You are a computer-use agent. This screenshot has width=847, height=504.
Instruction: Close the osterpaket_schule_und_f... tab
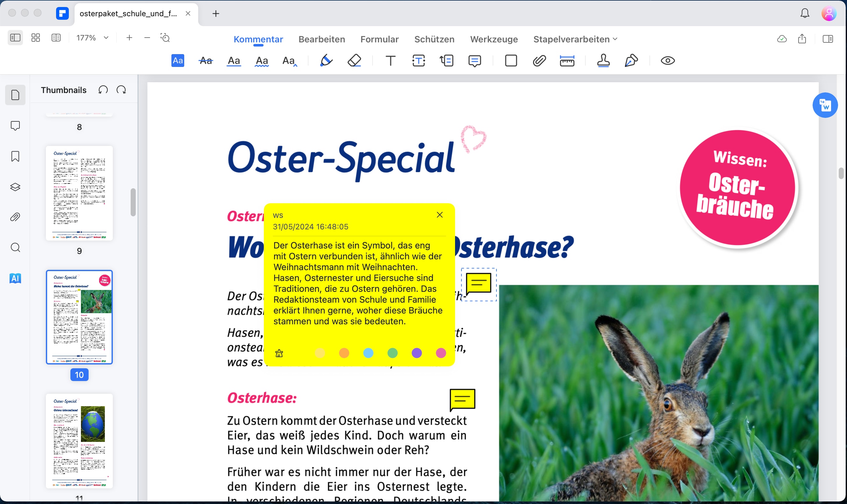188,13
